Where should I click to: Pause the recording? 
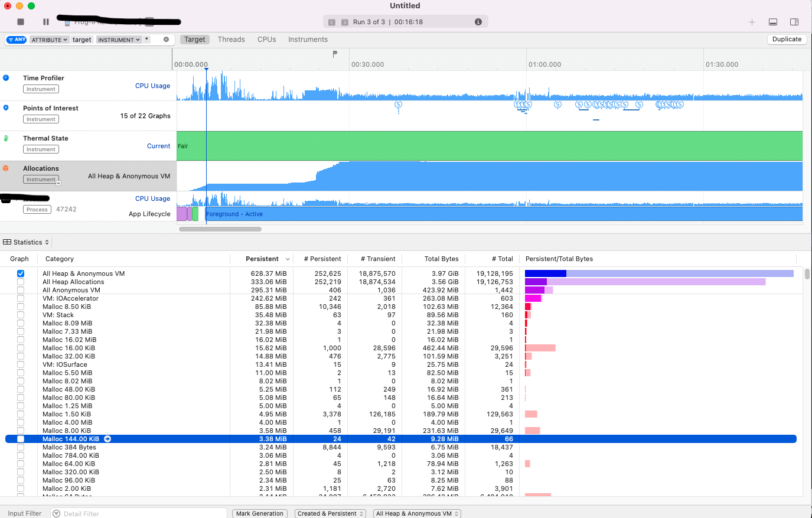tap(46, 22)
